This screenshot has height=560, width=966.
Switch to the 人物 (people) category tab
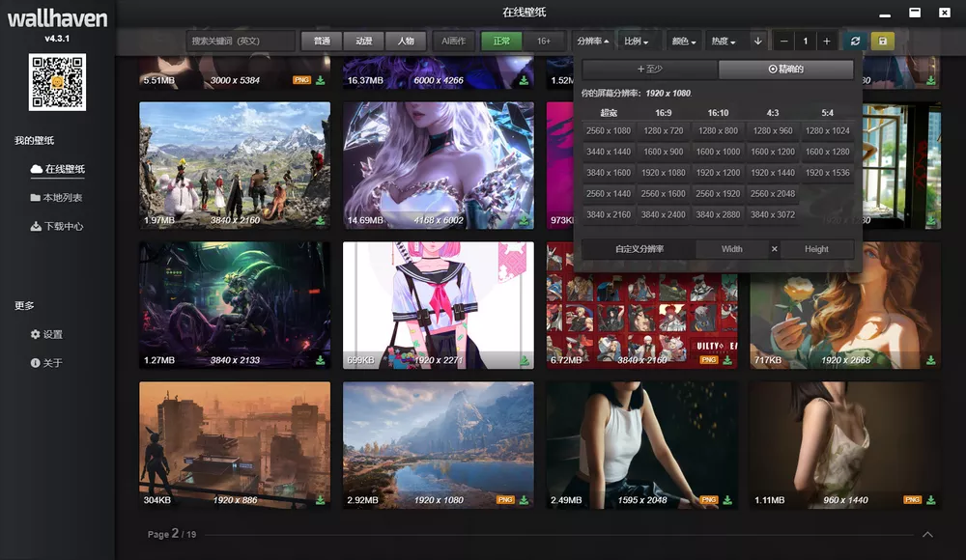point(406,42)
